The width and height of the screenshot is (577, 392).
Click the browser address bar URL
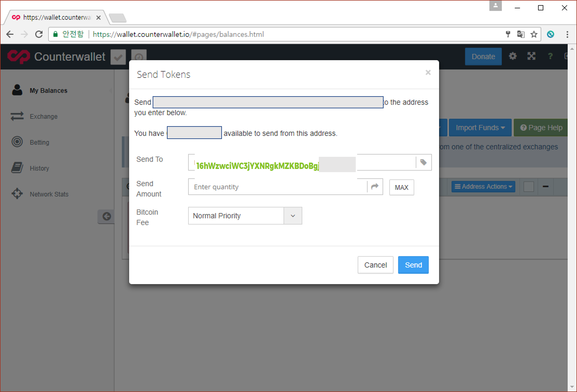coord(178,34)
